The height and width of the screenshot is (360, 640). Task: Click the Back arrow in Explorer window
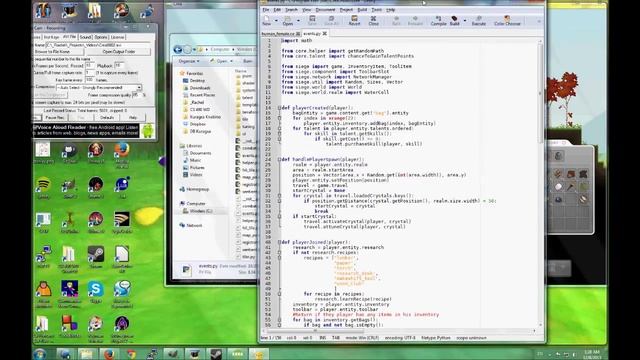(x=178, y=50)
